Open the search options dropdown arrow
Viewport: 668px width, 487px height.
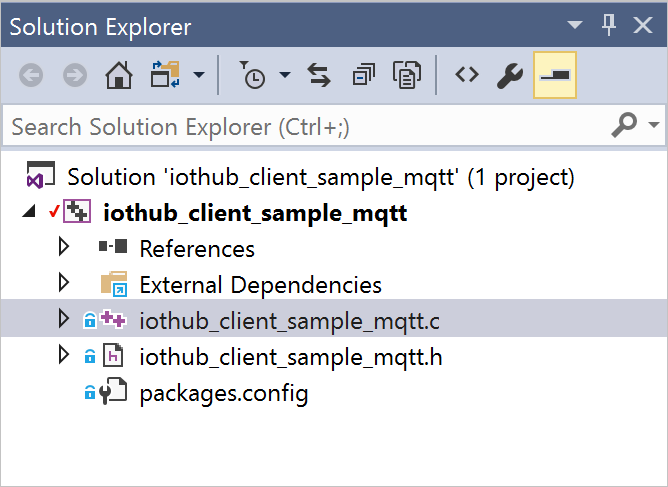tap(655, 126)
